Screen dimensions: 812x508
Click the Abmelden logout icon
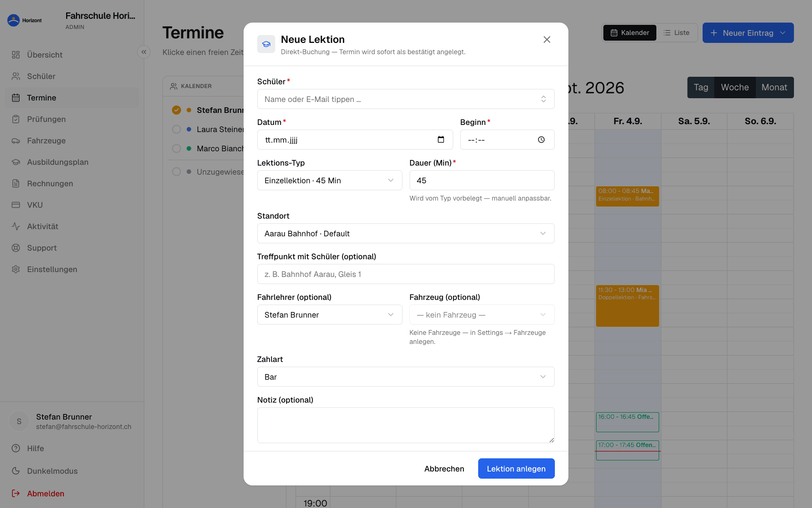(x=16, y=494)
